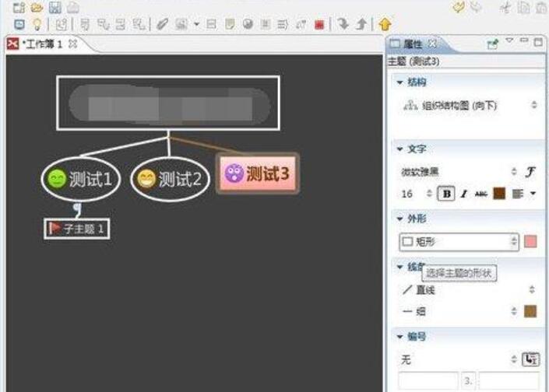This screenshot has height=392, width=549.
Task: Toggle italic I formatting
Action: coord(464,194)
